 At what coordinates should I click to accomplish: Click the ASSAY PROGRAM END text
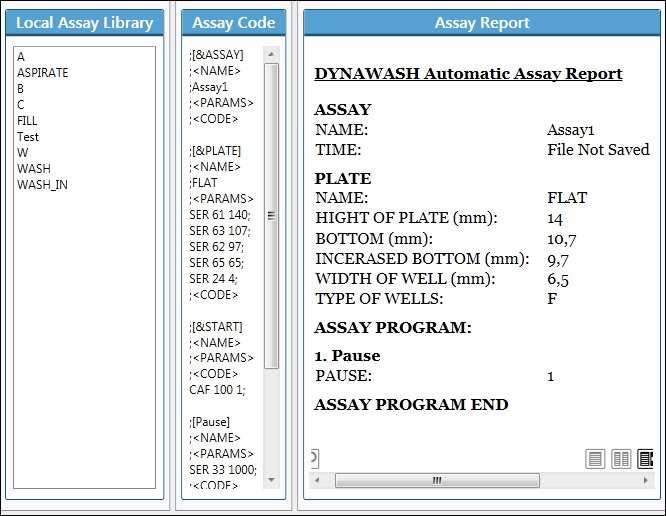[x=411, y=404]
